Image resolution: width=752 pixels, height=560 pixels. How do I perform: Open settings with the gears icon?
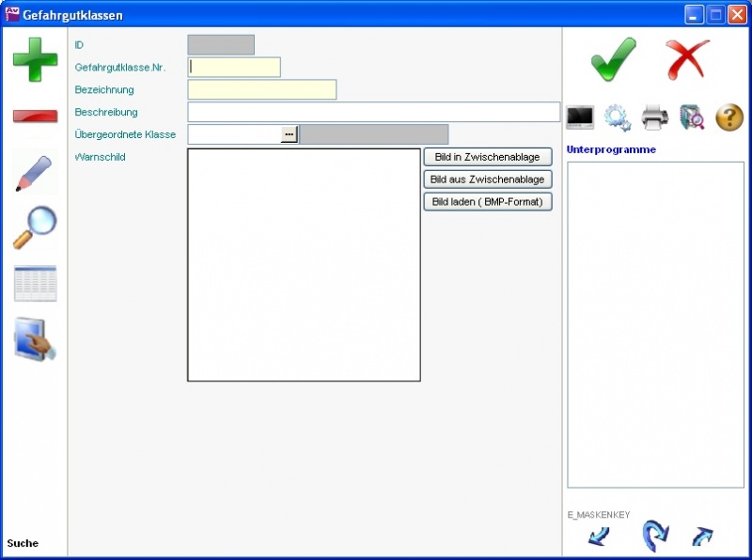pyautogui.click(x=618, y=117)
